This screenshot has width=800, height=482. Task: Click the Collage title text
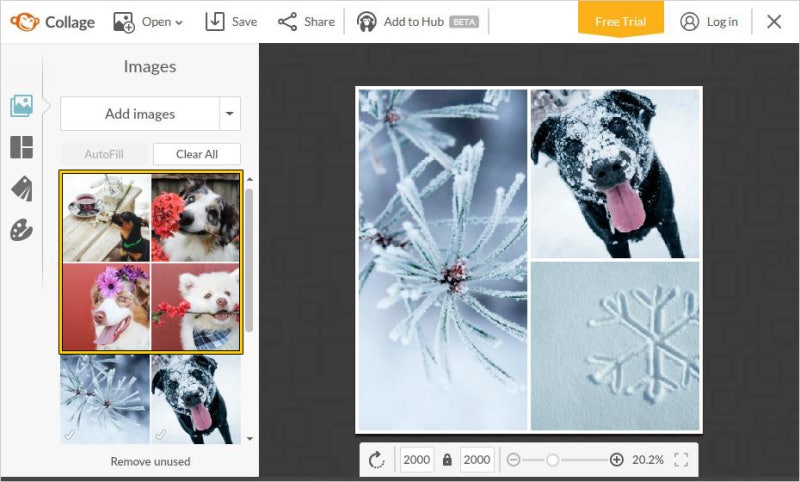click(70, 22)
